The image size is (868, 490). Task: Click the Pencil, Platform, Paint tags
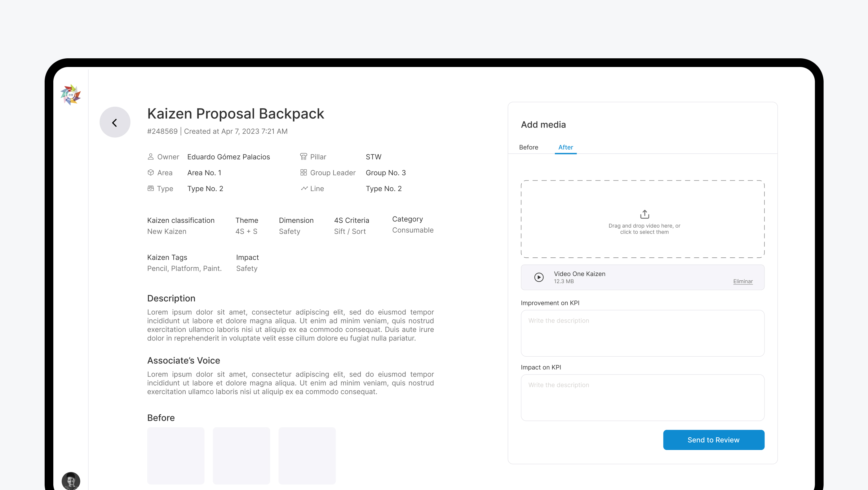coord(184,269)
